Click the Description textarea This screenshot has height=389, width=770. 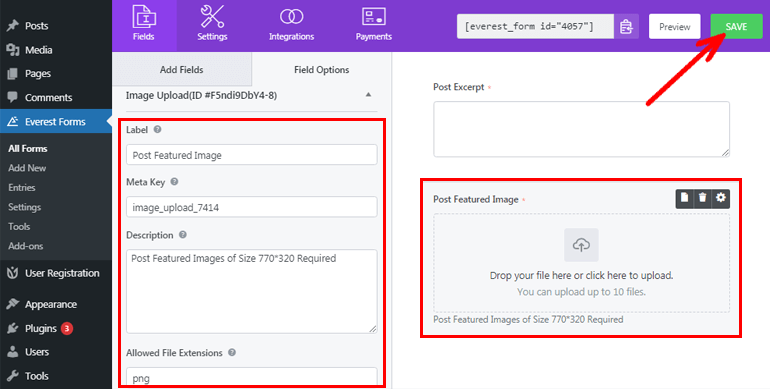(x=251, y=291)
